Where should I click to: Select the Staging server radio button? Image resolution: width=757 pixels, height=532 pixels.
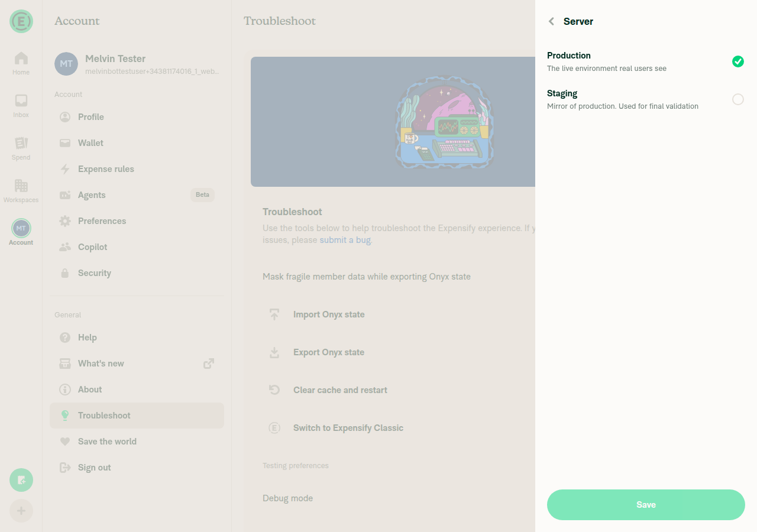737,99
